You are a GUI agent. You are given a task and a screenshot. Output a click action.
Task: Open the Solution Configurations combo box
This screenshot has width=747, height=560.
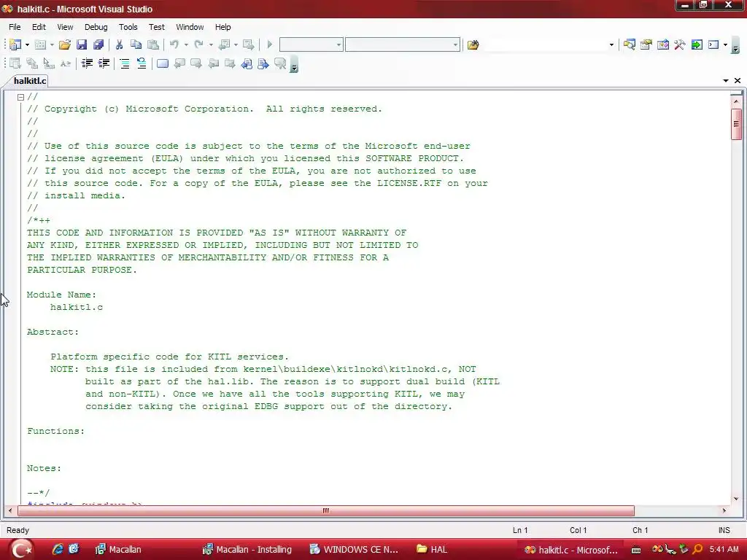(311, 44)
